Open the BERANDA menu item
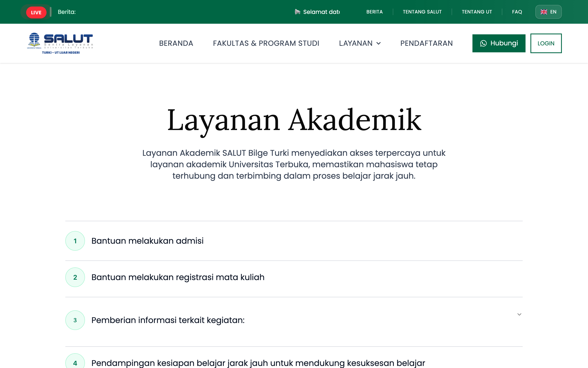This screenshot has height=368, width=588. (x=176, y=43)
